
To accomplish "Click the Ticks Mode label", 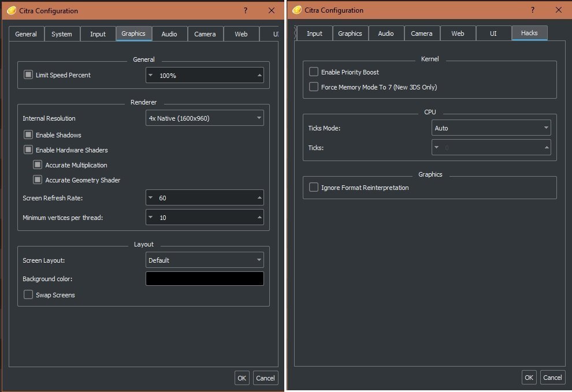I will click(324, 128).
